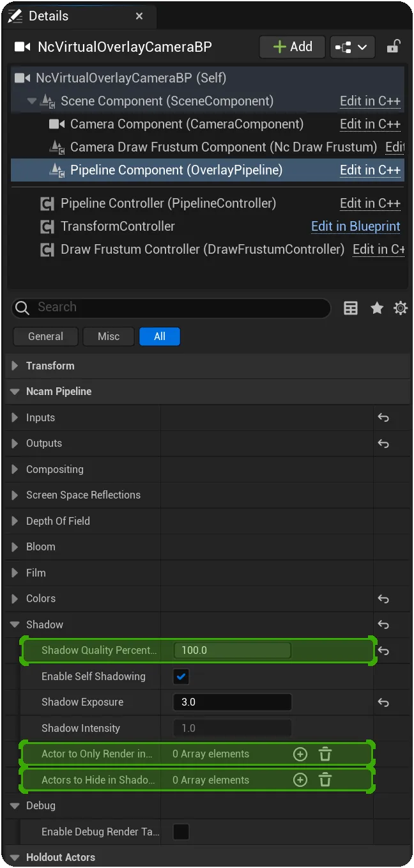Expand the Film category
This screenshot has height=868, width=414.
coord(15,573)
